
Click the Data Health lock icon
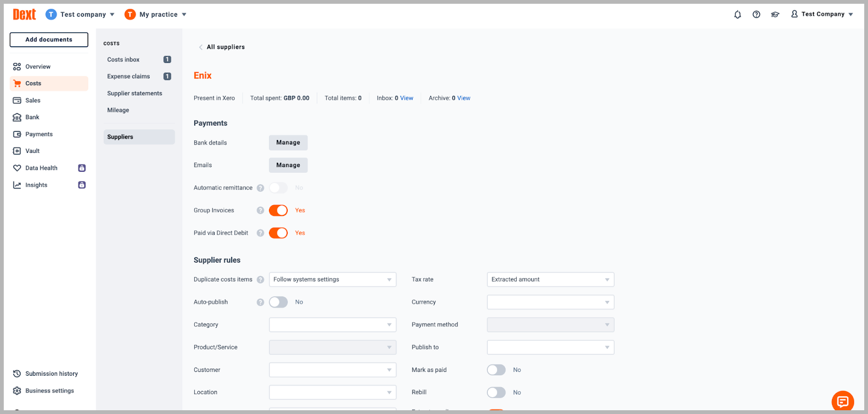(82, 168)
